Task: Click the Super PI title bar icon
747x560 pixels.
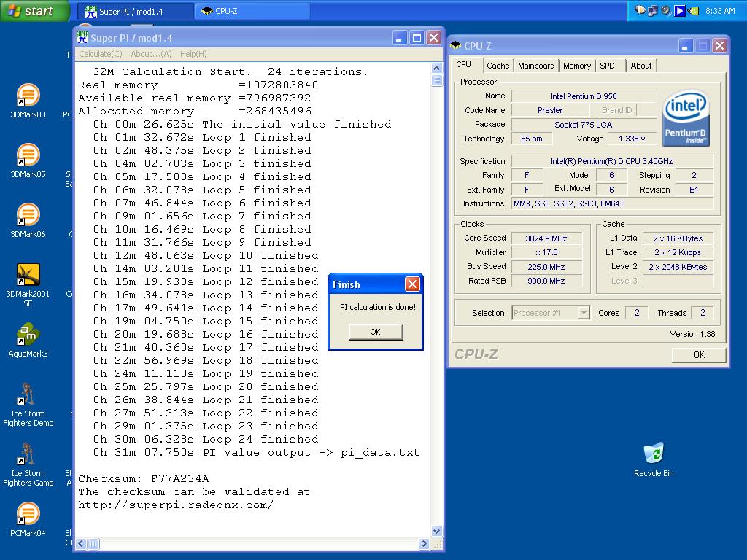Action: click(x=82, y=38)
